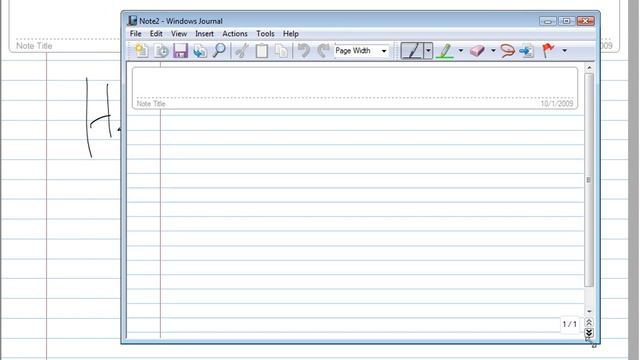Click the New Note toolbar icon
The image size is (640, 360).
tap(141, 51)
